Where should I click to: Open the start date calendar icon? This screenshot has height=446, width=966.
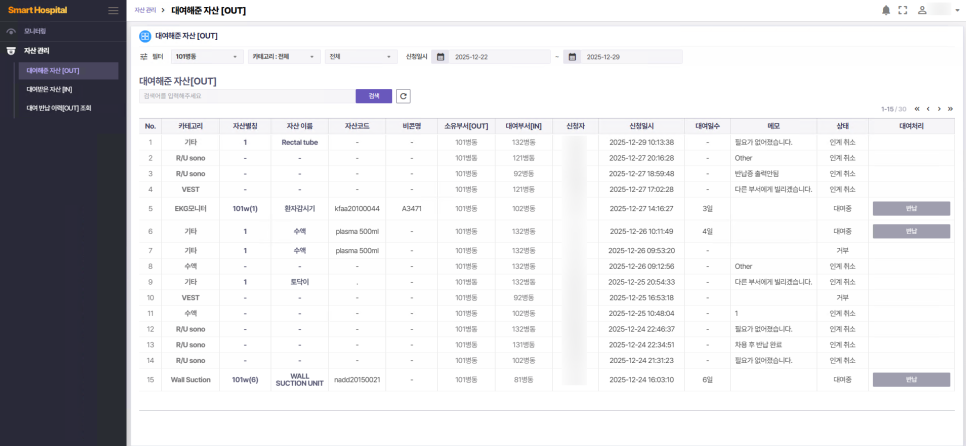[x=440, y=57]
